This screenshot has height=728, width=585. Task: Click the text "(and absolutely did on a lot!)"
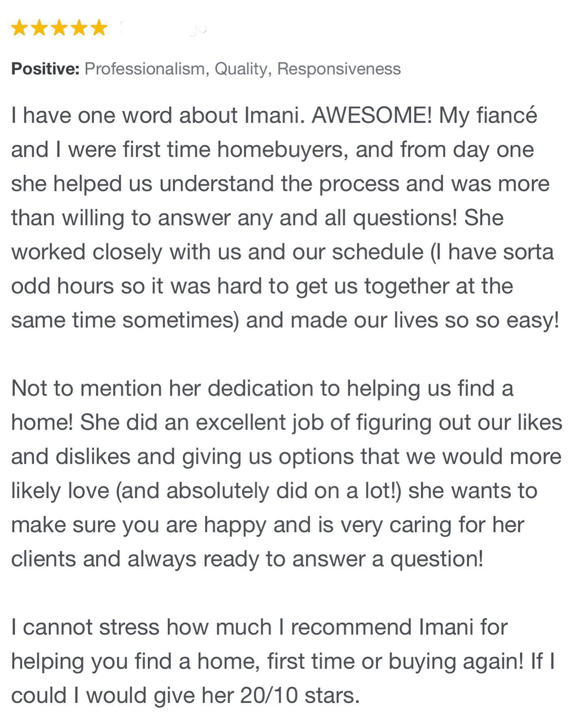click(x=259, y=491)
